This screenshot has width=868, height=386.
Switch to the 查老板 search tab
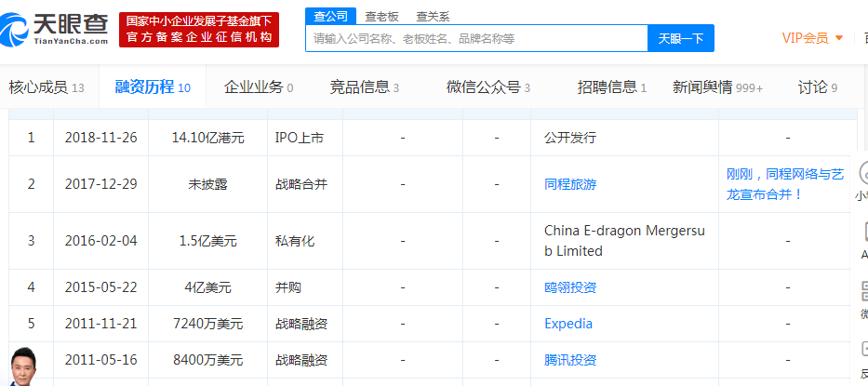[381, 16]
